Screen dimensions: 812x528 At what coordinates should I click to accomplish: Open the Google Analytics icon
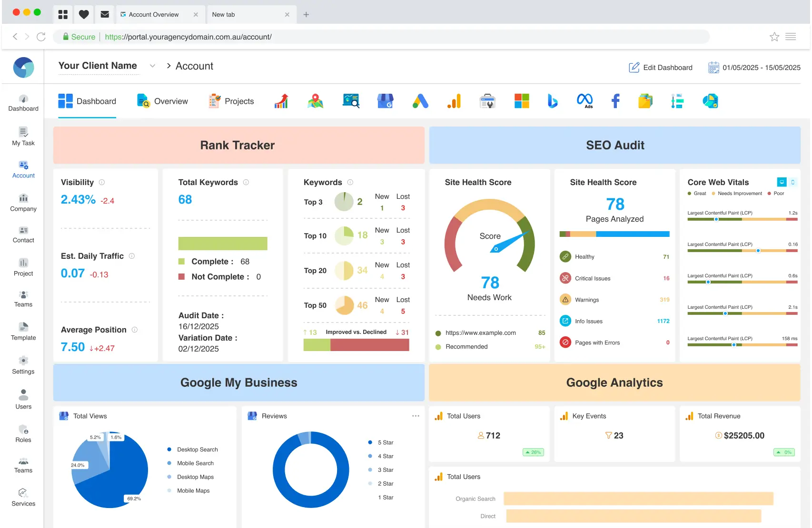(x=454, y=101)
